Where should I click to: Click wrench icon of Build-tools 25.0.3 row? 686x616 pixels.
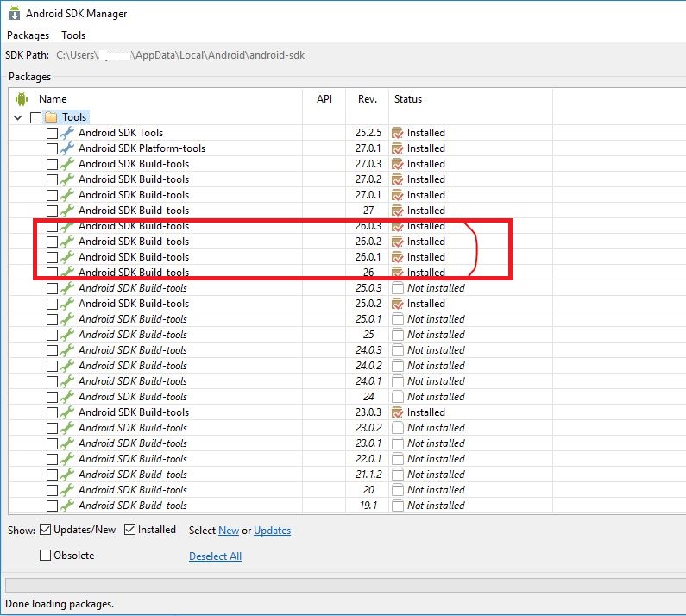[x=67, y=288]
